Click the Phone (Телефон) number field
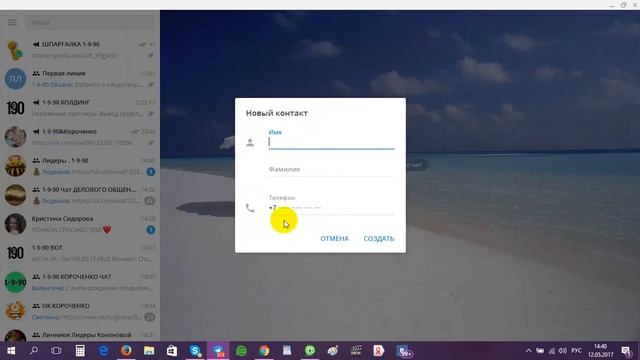 pos(331,208)
